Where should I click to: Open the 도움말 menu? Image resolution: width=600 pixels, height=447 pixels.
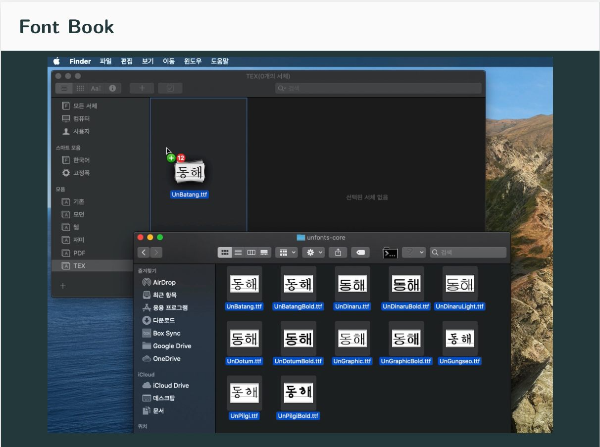coord(220,61)
